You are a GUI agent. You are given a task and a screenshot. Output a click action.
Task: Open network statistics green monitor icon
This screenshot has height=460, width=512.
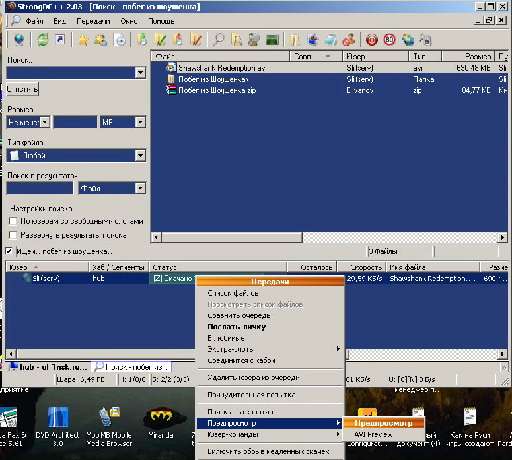point(272,40)
